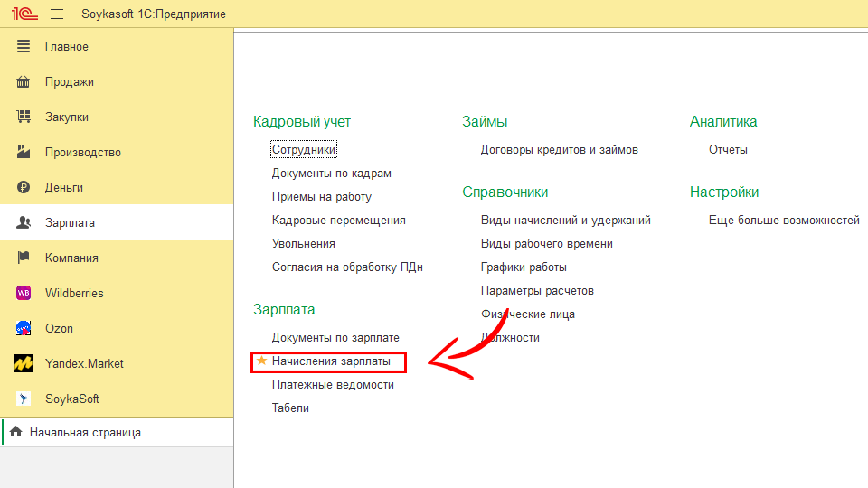868x488 pixels.
Task: Click the Деньги ruble coin icon
Action: coord(24,187)
